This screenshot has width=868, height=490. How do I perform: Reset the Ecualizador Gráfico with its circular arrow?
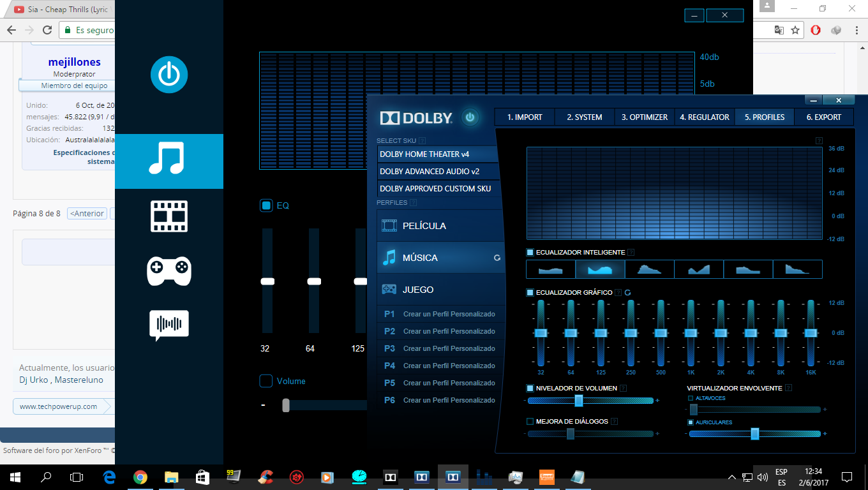[627, 293]
